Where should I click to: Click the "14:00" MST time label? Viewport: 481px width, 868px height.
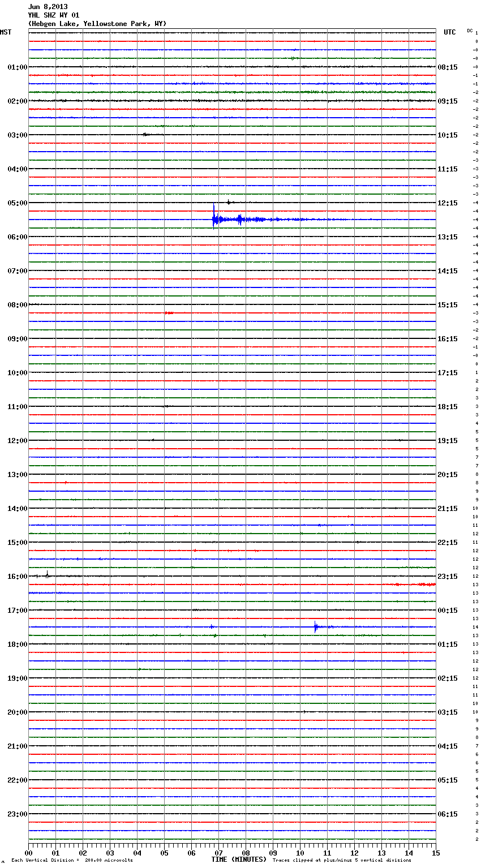[x=17, y=509]
